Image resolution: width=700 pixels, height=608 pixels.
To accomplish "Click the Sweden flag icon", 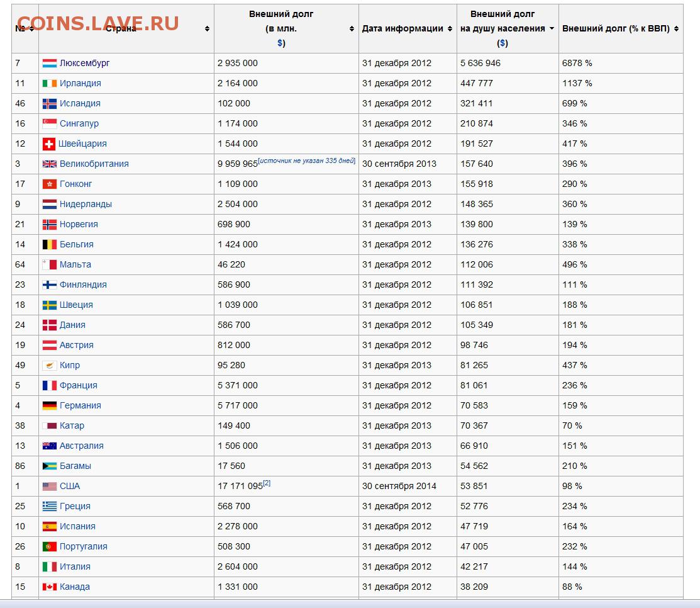I will [50, 305].
